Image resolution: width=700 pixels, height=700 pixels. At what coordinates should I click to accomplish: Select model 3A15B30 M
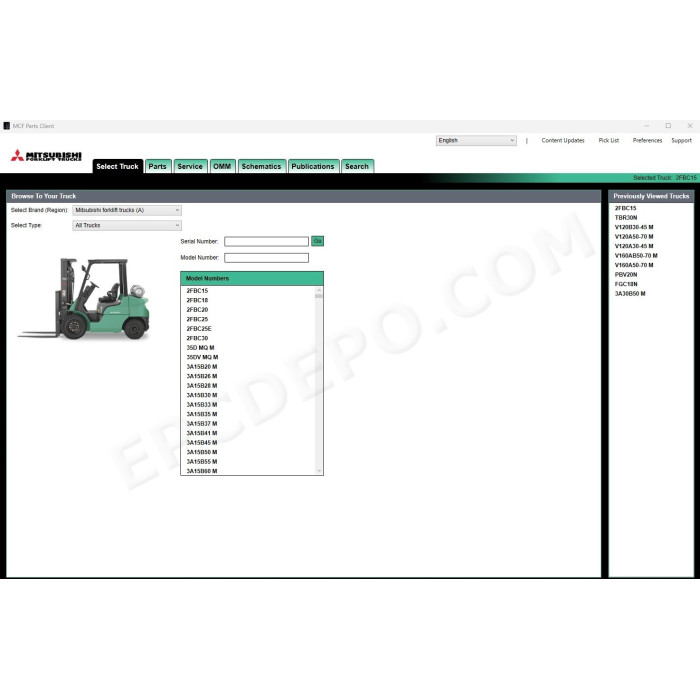pos(202,395)
